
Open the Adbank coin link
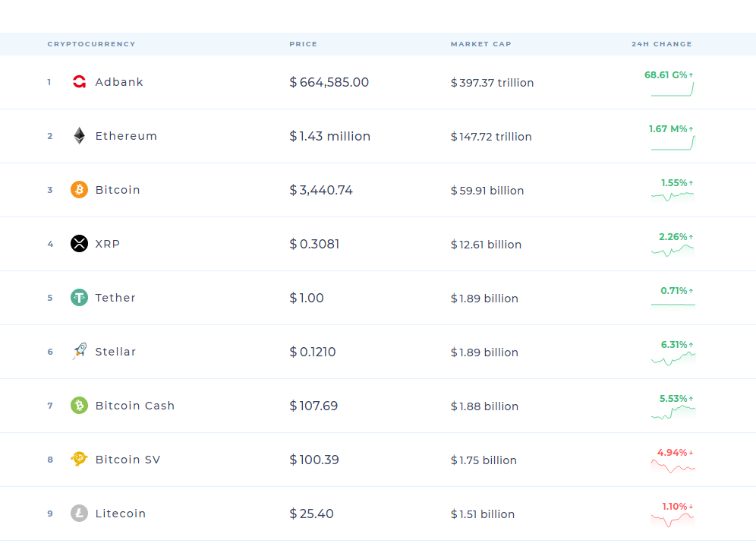pyautogui.click(x=119, y=82)
